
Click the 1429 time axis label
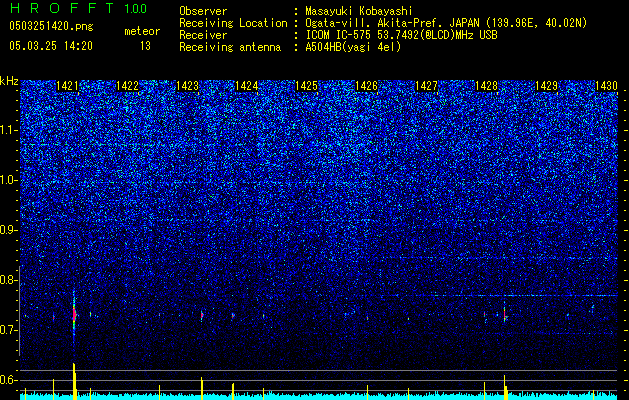pyautogui.click(x=546, y=86)
